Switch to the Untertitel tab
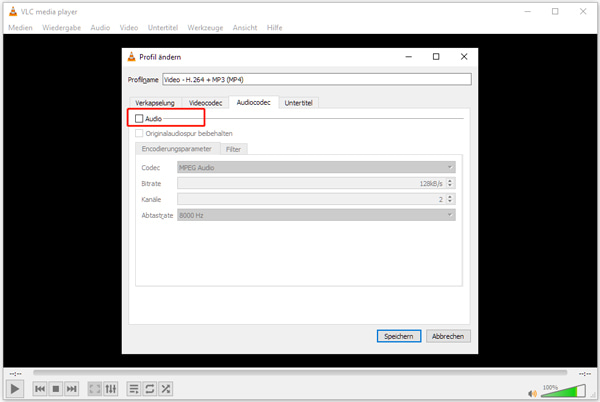Screen dimensions: 600x402 pyautogui.click(x=298, y=103)
